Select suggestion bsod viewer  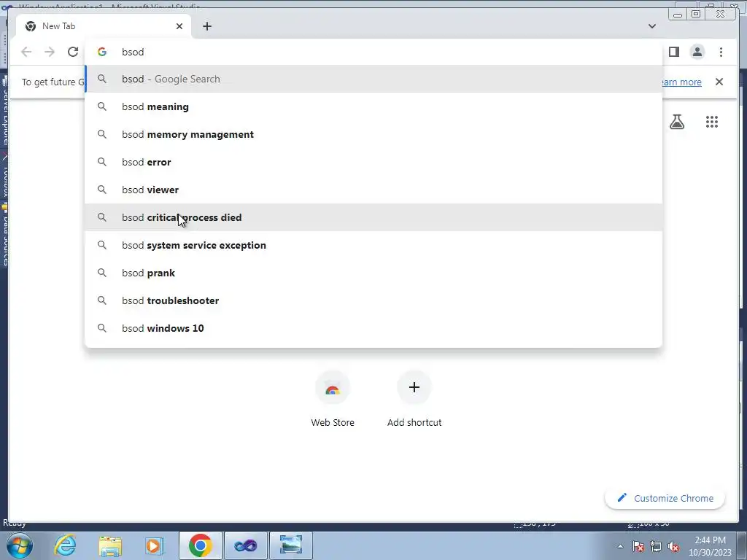[x=373, y=190]
